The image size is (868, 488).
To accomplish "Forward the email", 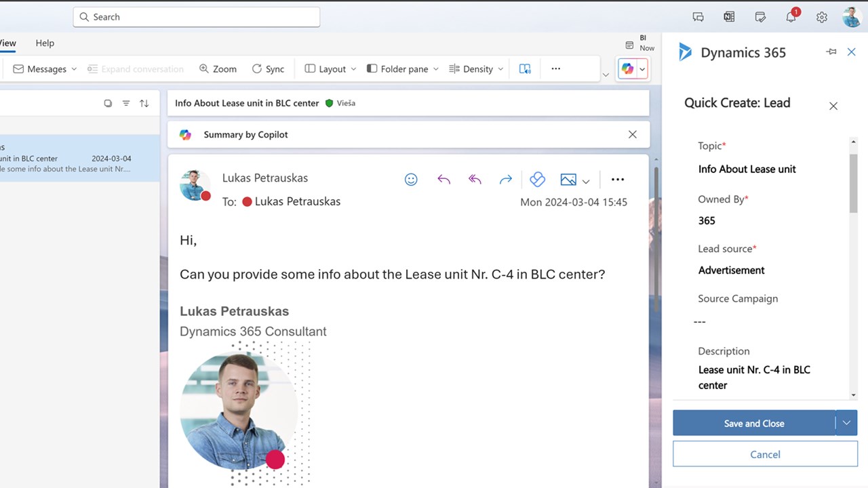I will [x=506, y=180].
